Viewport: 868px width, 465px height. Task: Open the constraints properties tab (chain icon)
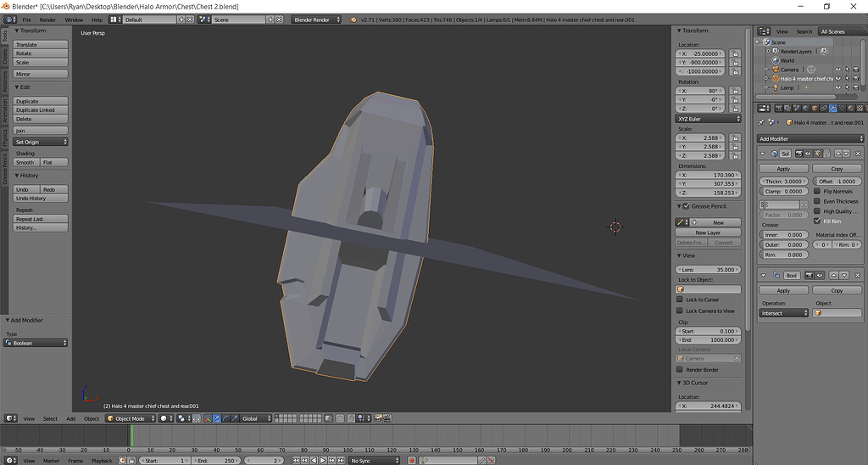click(x=824, y=108)
